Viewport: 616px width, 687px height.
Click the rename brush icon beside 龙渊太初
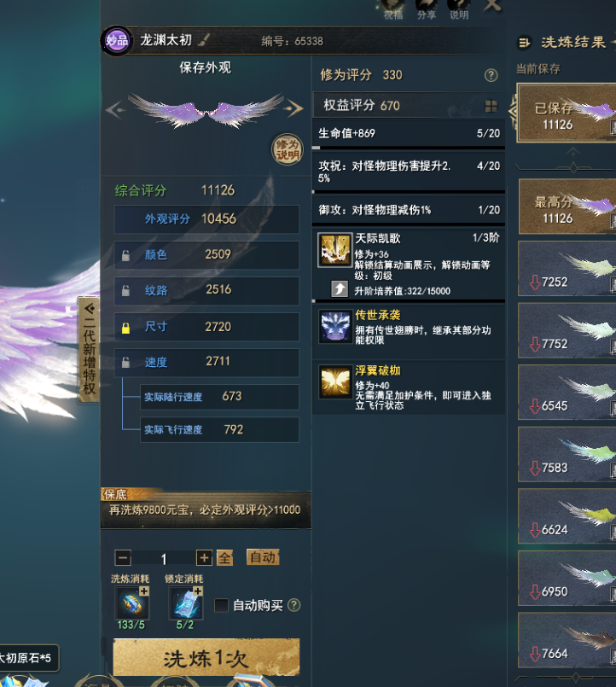tap(204, 40)
